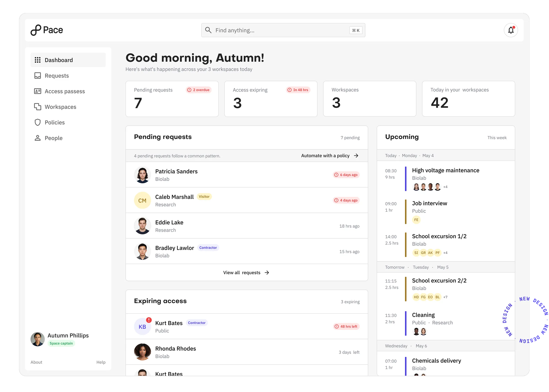
Task: Open the Help link
Action: [101, 362]
